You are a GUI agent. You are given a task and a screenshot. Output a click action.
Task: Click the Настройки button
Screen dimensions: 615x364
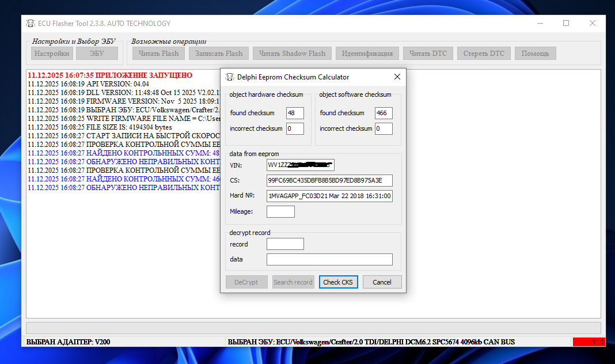click(52, 54)
